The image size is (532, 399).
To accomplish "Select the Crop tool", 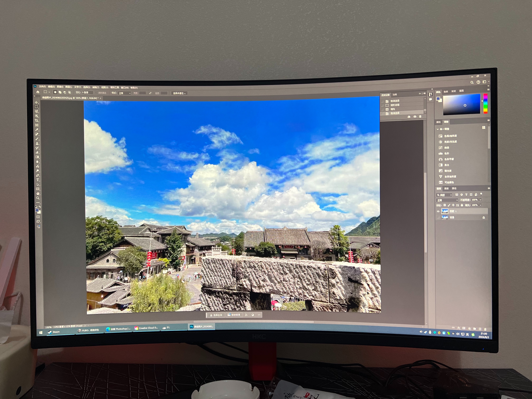I will pos(37,121).
